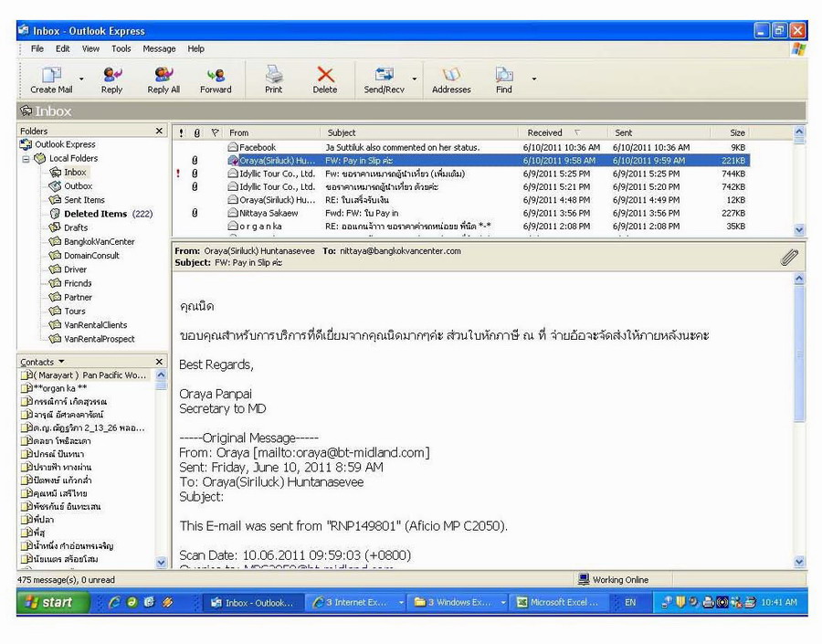Open the Edit menu
Image resolution: width=822 pixels, height=644 pixels.
[63, 48]
